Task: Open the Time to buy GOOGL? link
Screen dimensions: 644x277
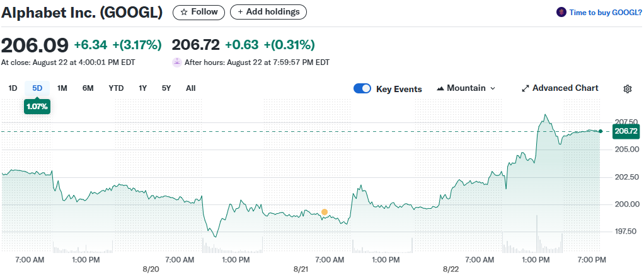Action: point(606,13)
